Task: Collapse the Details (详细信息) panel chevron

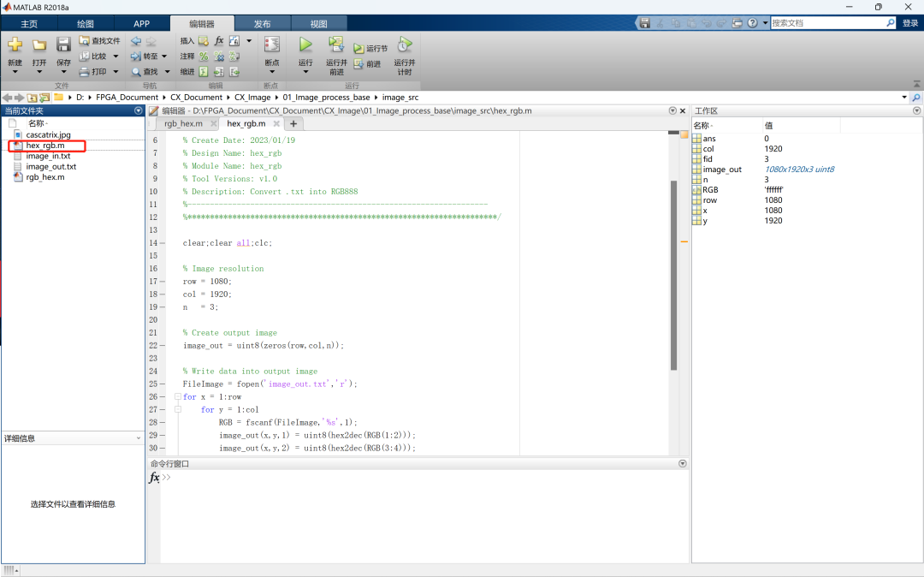Action: pyautogui.click(x=139, y=438)
